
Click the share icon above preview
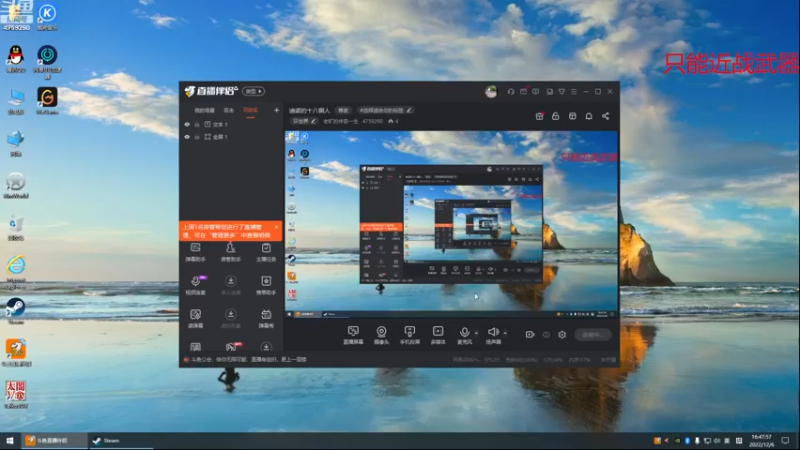coord(606,116)
